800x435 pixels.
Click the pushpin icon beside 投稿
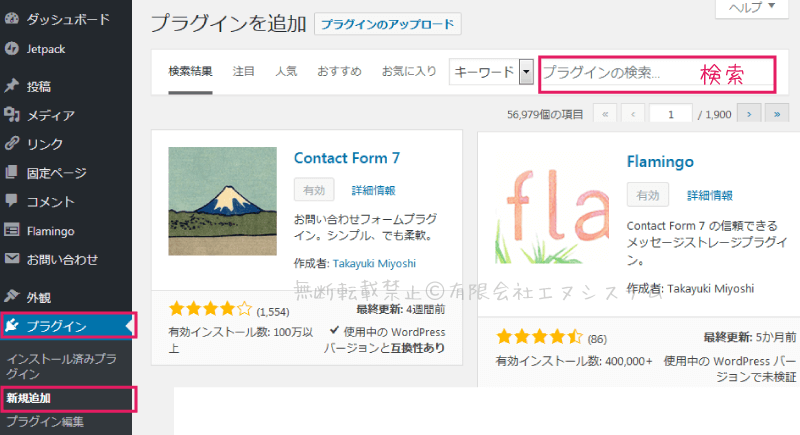11,86
